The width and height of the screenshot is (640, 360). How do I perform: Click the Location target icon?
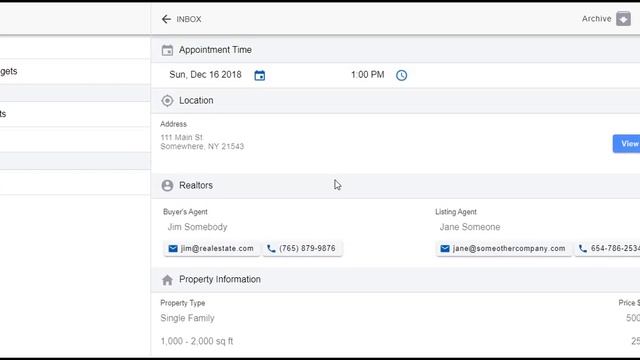click(x=167, y=100)
